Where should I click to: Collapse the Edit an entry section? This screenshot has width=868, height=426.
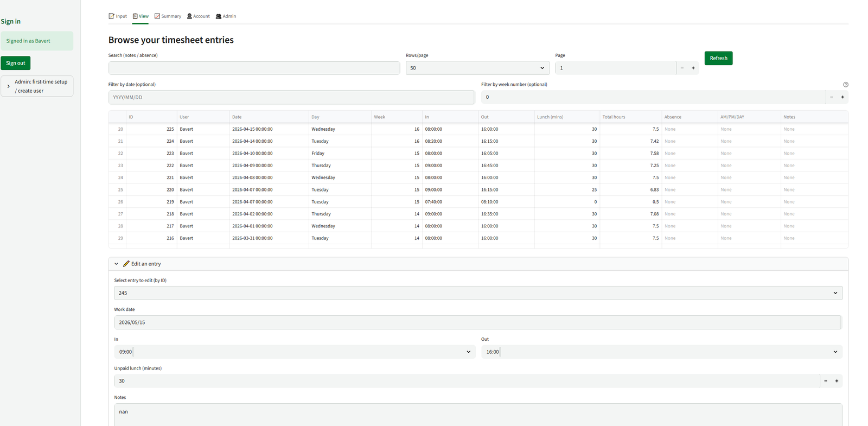pyautogui.click(x=478, y=264)
